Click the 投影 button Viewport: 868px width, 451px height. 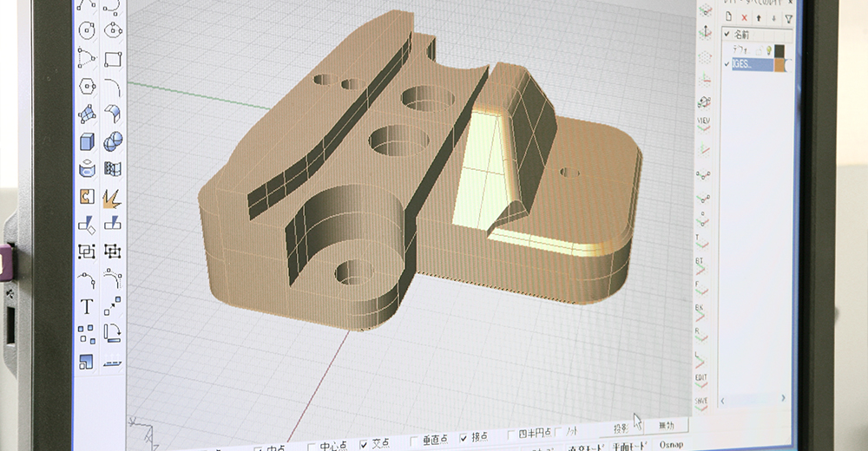click(x=621, y=428)
